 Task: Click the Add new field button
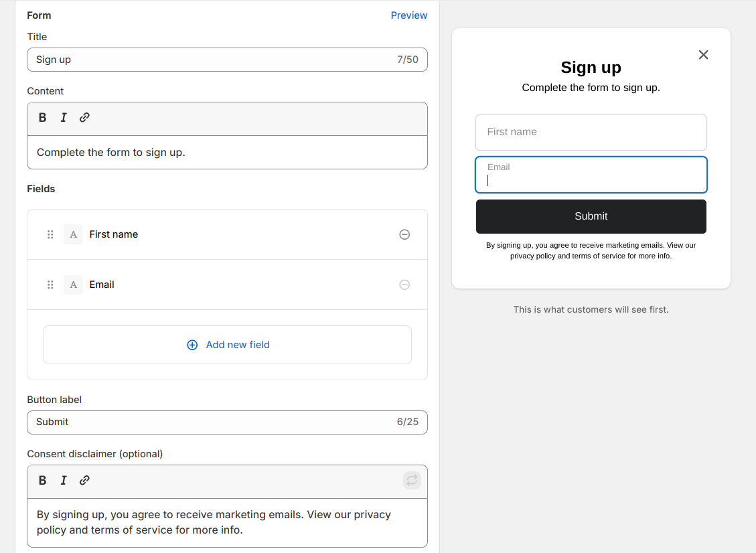[227, 344]
